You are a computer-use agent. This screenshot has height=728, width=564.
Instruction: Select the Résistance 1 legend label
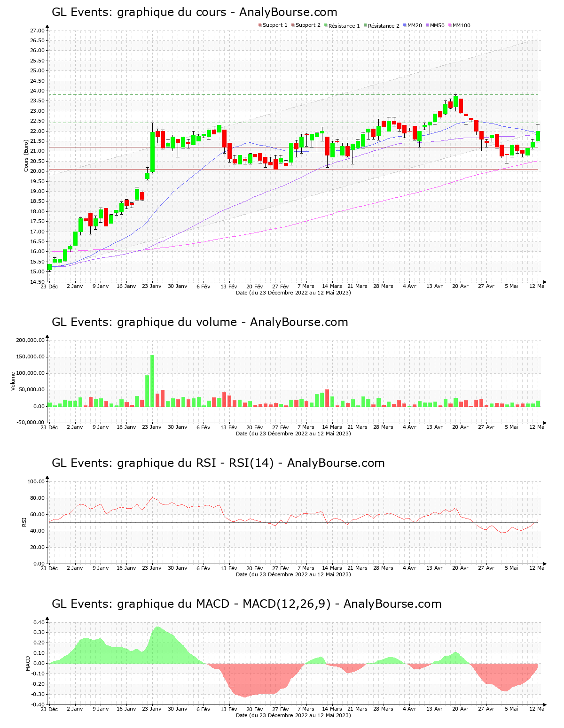[x=344, y=25]
